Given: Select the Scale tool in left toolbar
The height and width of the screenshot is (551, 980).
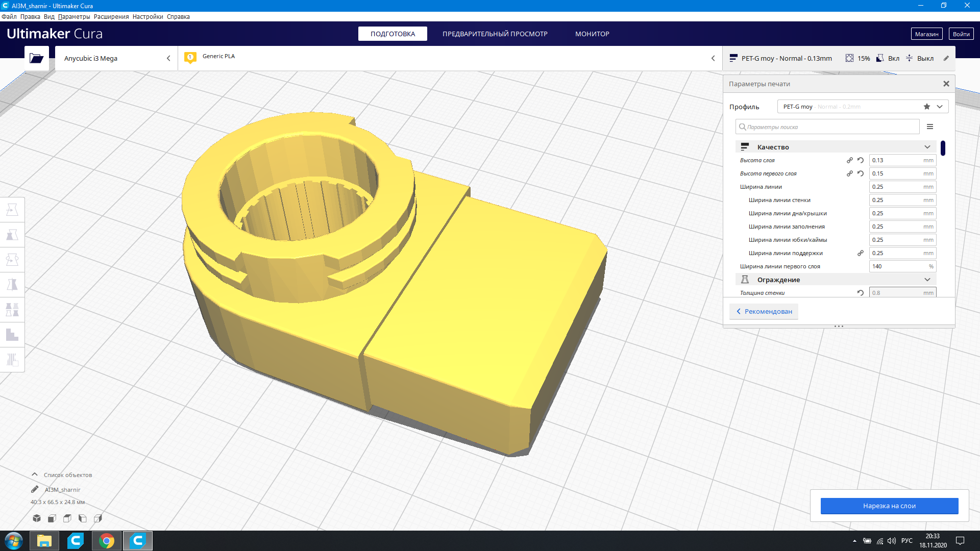Looking at the screenshot, I should [x=12, y=235].
